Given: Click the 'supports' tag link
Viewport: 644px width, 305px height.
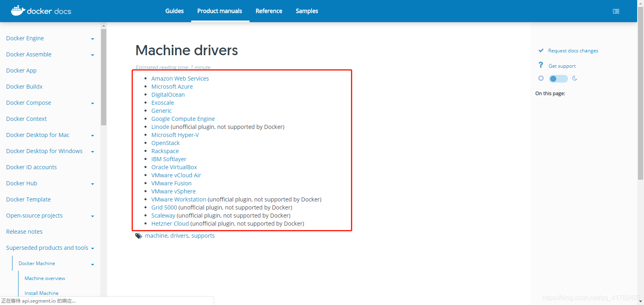Looking at the screenshot, I should 203,236.
